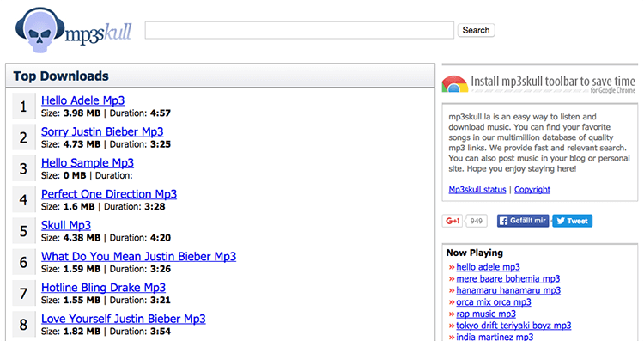Click rap music mp3 link
Screen dimensions: 644x341
pos(486,314)
